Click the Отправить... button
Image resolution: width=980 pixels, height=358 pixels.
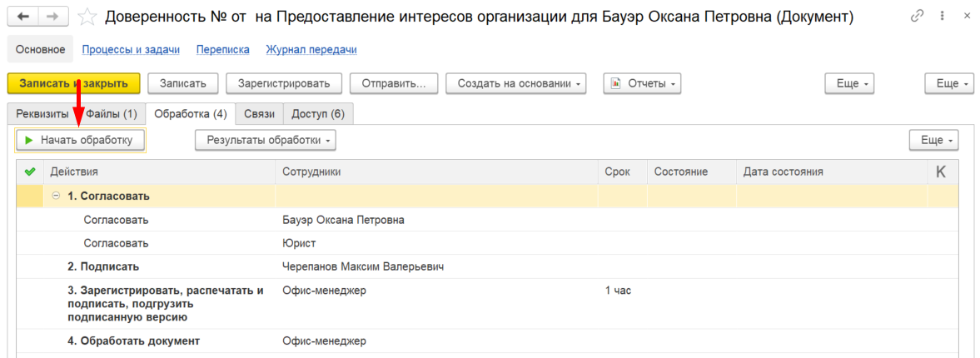click(x=394, y=83)
